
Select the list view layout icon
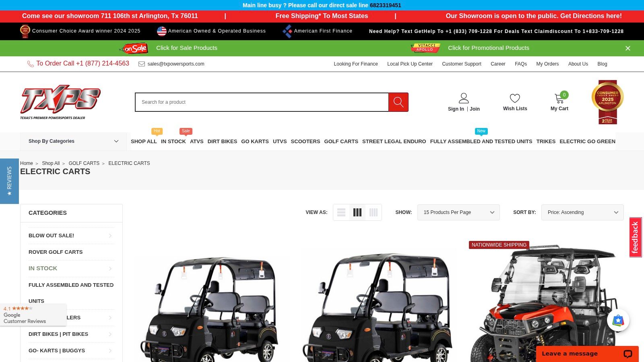[341, 212]
